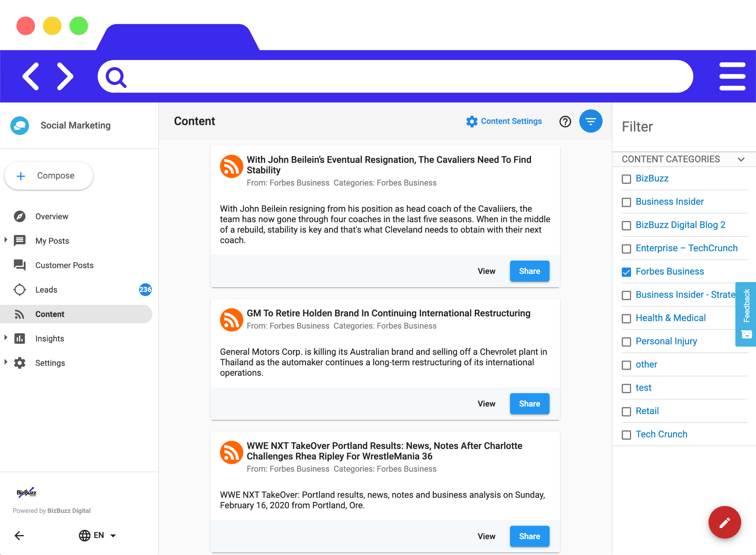Click the blank browser tab
This screenshot has width=756, height=555.
tap(178, 37)
